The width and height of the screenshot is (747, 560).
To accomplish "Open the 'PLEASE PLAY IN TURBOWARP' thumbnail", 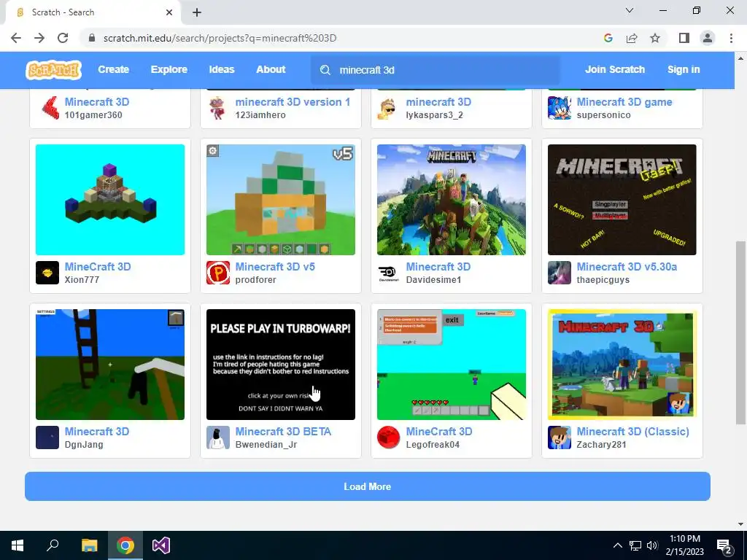I will (x=281, y=365).
